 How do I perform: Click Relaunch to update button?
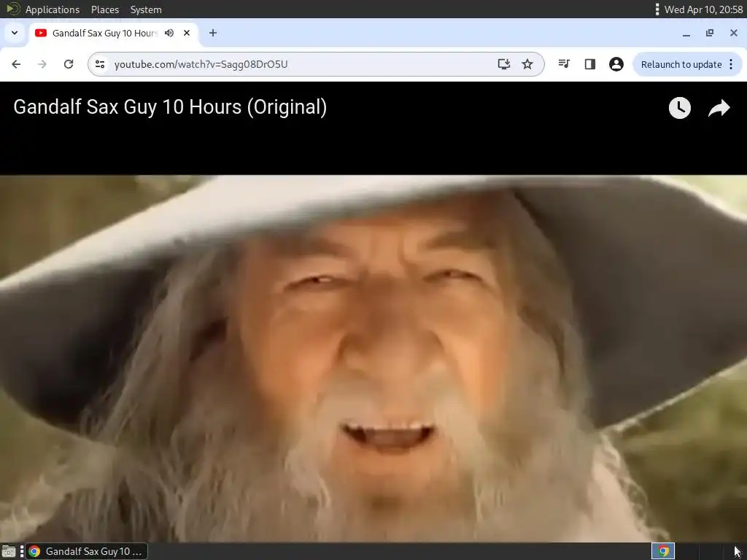681,64
